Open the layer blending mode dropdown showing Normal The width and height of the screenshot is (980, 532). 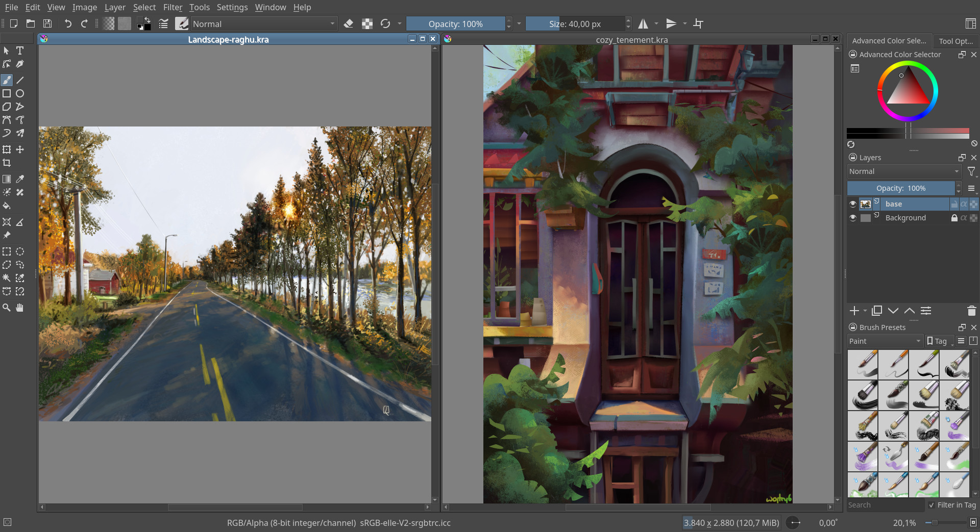click(903, 171)
